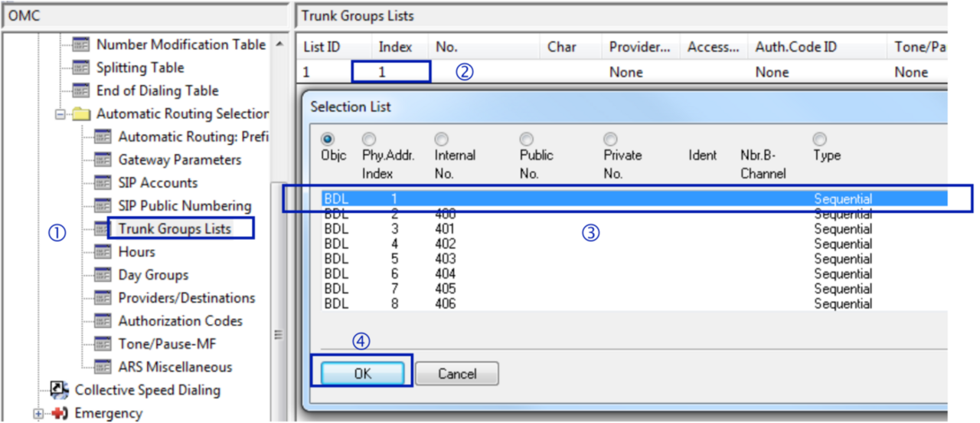Image resolution: width=980 pixels, height=423 pixels.
Task: Expand the Emergency tree node
Action: [x=38, y=414]
